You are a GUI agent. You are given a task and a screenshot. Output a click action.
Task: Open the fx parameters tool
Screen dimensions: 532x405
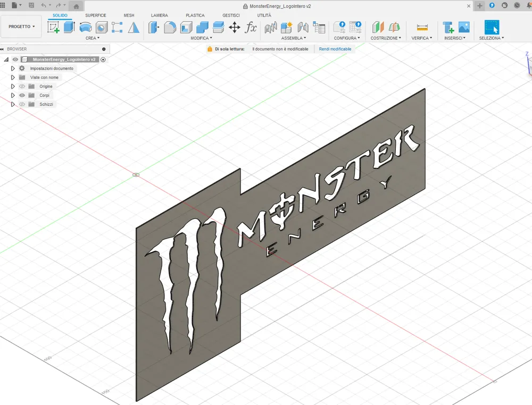tap(251, 27)
